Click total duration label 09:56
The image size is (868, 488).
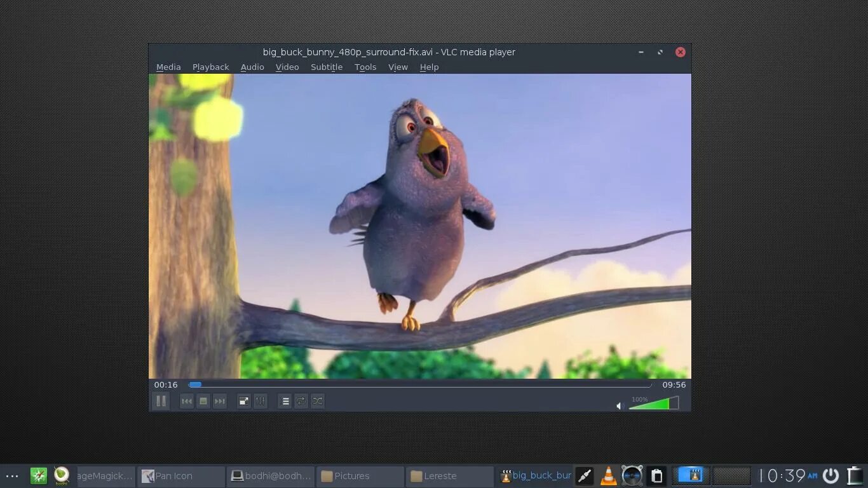[x=674, y=384]
